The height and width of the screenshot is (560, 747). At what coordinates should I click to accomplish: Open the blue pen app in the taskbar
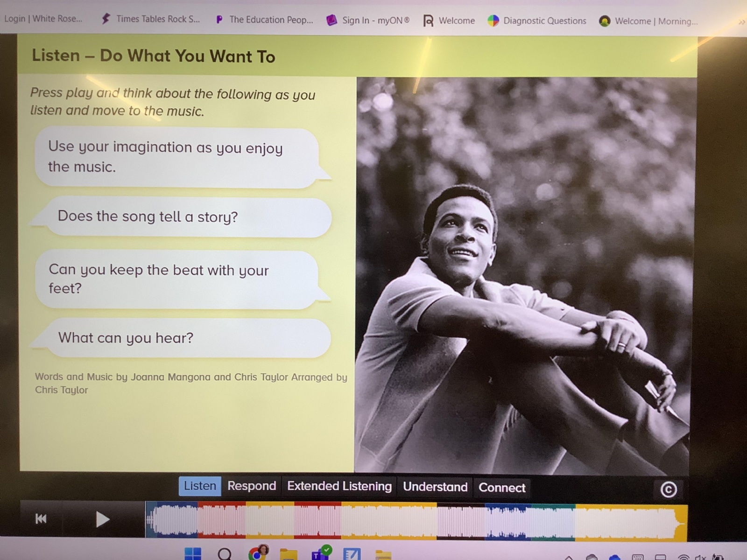352,554
